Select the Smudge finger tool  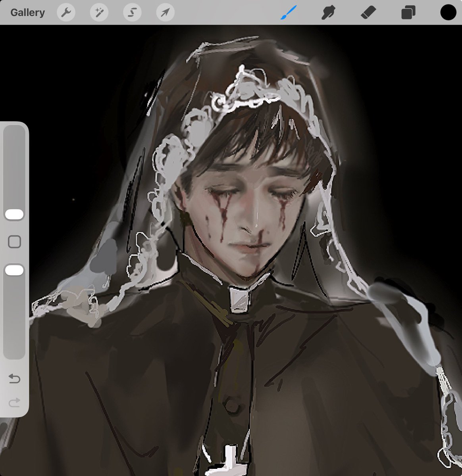point(328,13)
